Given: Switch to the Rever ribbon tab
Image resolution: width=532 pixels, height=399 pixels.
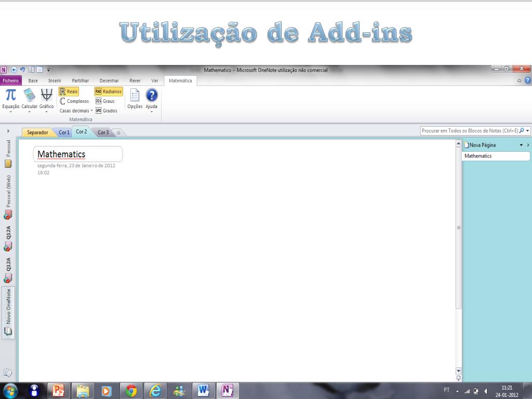Looking at the screenshot, I should (x=135, y=81).
